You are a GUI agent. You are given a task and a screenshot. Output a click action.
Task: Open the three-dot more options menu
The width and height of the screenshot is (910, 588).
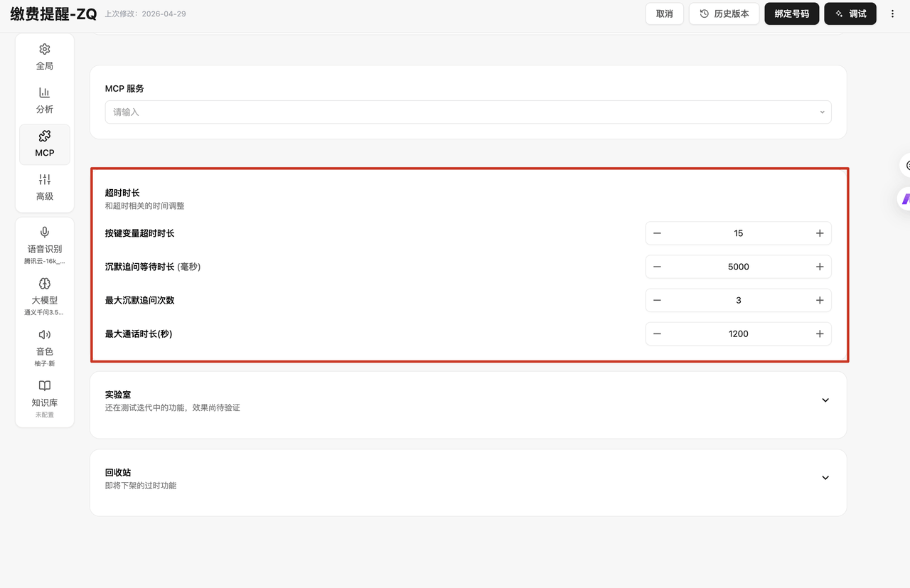(893, 14)
